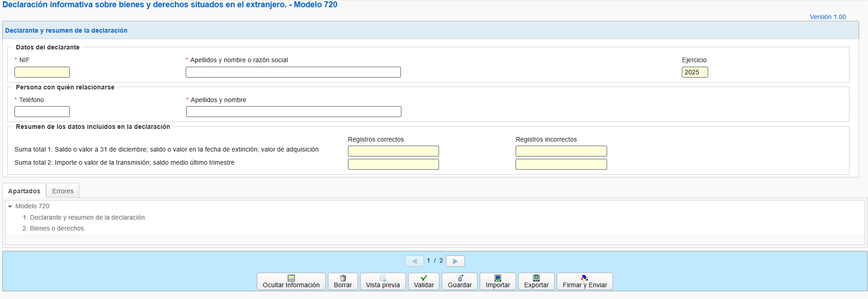This screenshot has width=868, height=299.
Task: Click the NIF input field
Action: 42,72
